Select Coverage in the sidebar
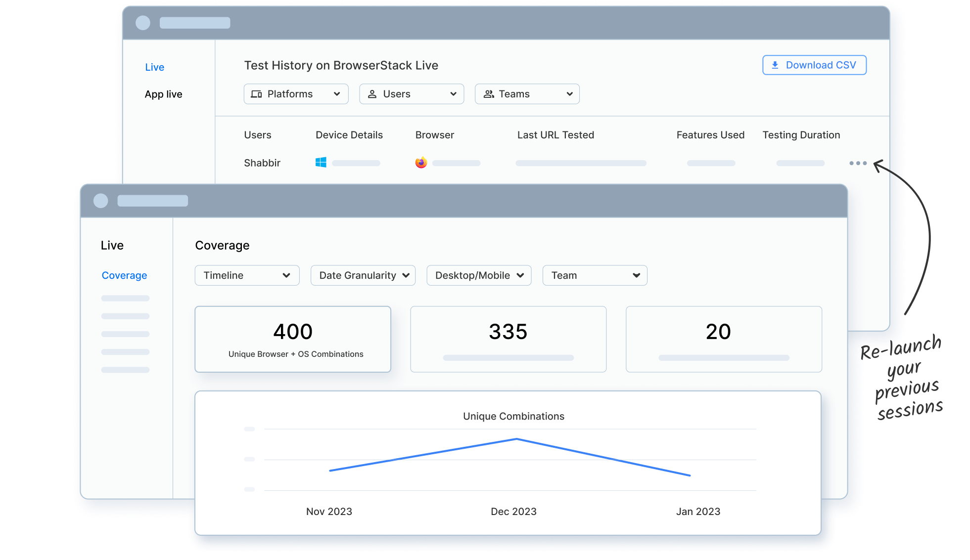Image resolution: width=970 pixels, height=560 pixels. pyautogui.click(x=124, y=275)
